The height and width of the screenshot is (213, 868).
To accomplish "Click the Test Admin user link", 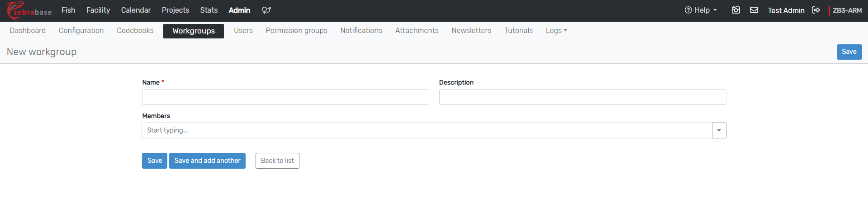I will 786,10.
